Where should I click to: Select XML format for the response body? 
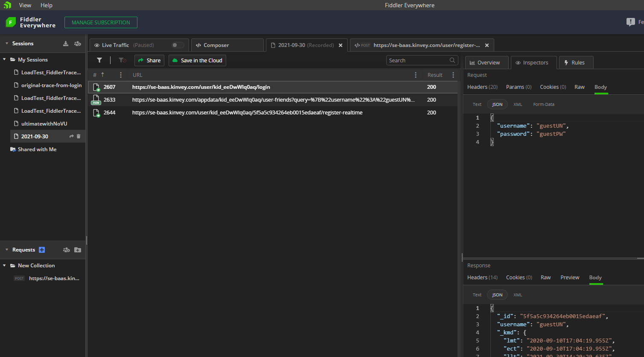coord(518,295)
